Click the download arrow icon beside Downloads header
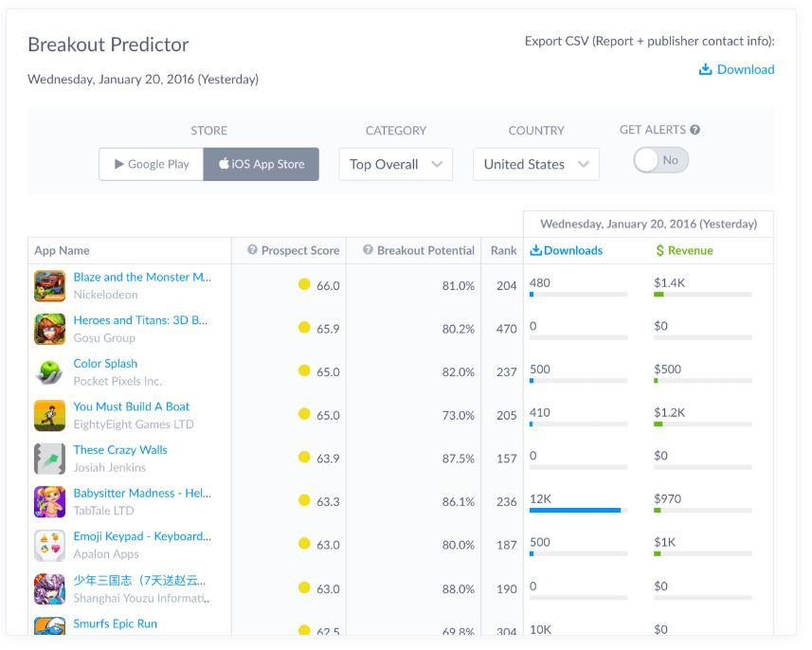This screenshot has width=812, height=650. point(537,250)
